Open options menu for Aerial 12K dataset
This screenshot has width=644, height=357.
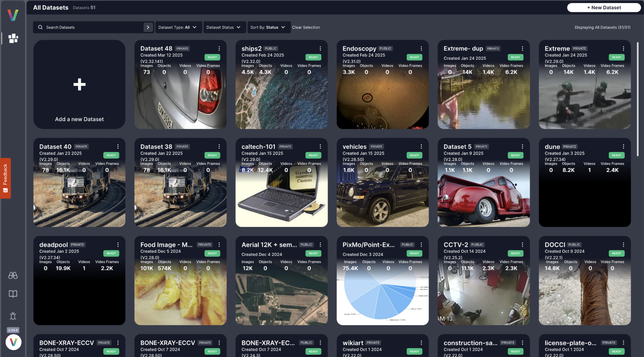[320, 245]
